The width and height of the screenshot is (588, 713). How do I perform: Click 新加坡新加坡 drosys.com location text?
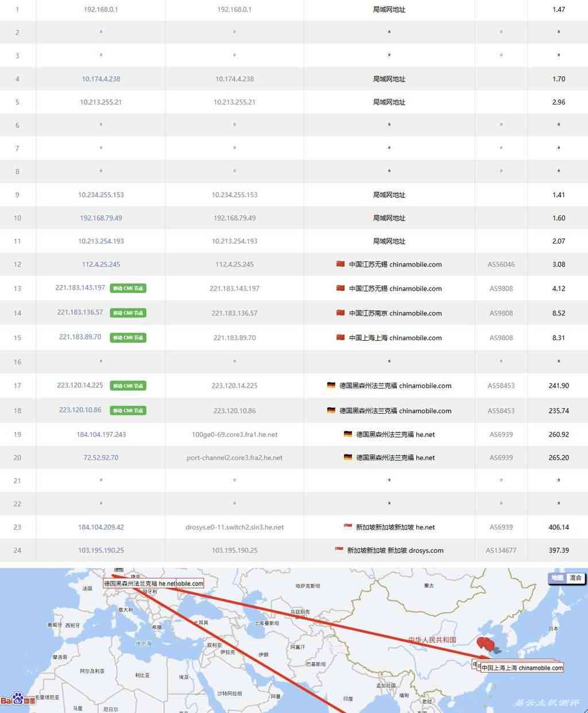tap(396, 550)
